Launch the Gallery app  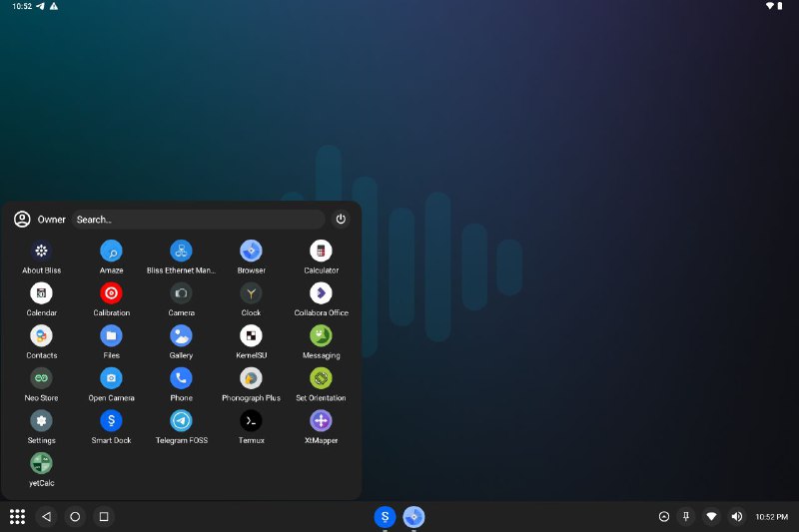pos(181,335)
